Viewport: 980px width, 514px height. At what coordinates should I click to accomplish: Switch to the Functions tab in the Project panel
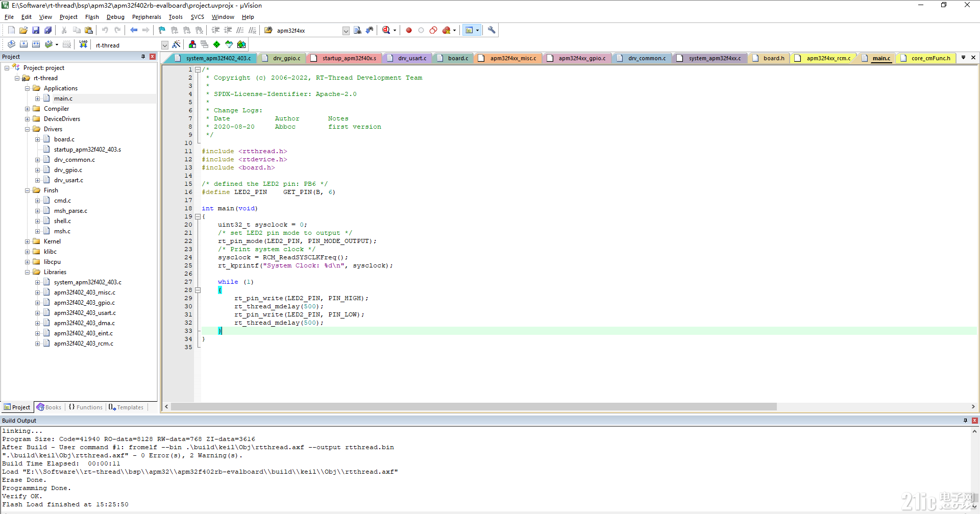[86, 407]
